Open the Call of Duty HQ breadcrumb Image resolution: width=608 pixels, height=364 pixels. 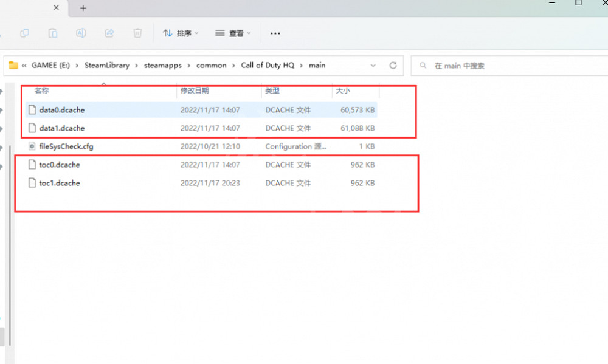pos(268,65)
